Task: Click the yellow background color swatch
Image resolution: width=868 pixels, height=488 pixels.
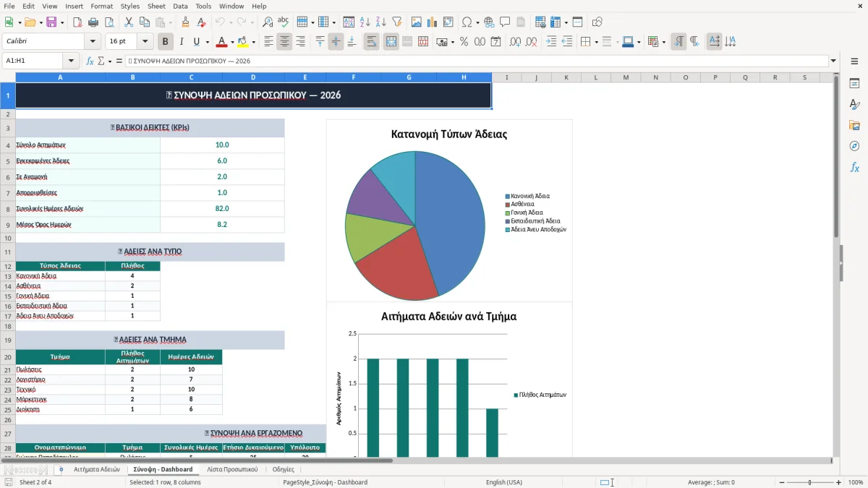Action: click(x=243, y=42)
